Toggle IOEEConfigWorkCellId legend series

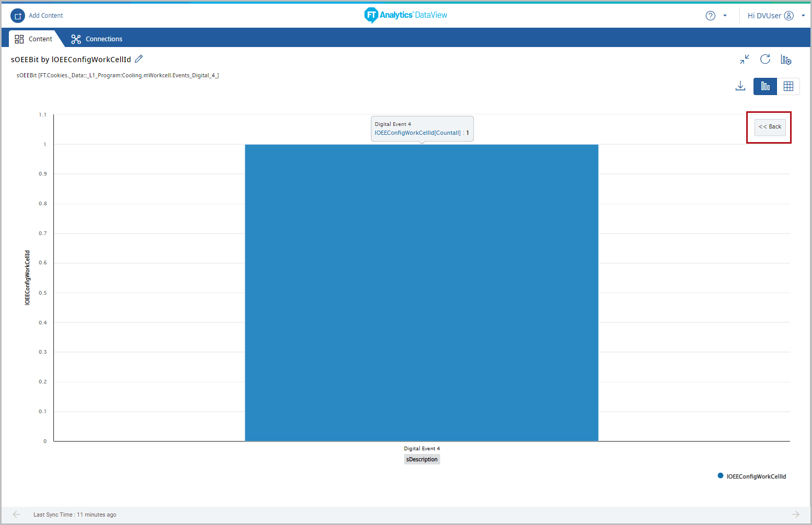tap(752, 476)
